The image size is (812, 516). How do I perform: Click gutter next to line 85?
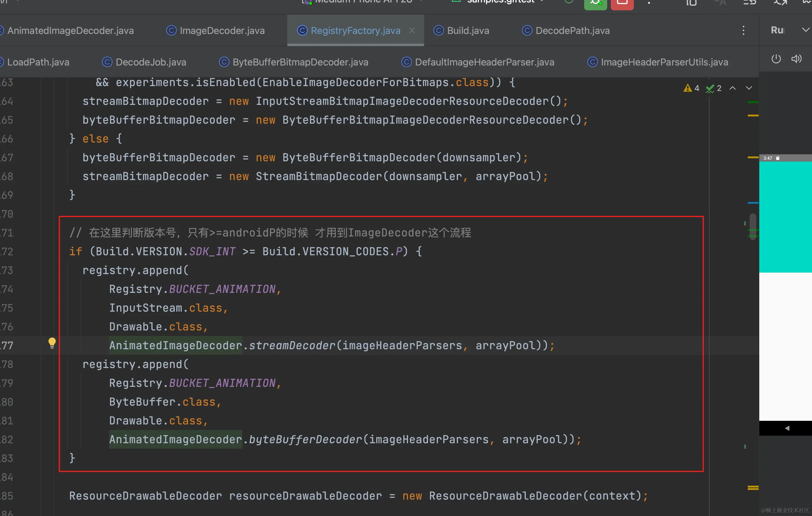(28, 496)
